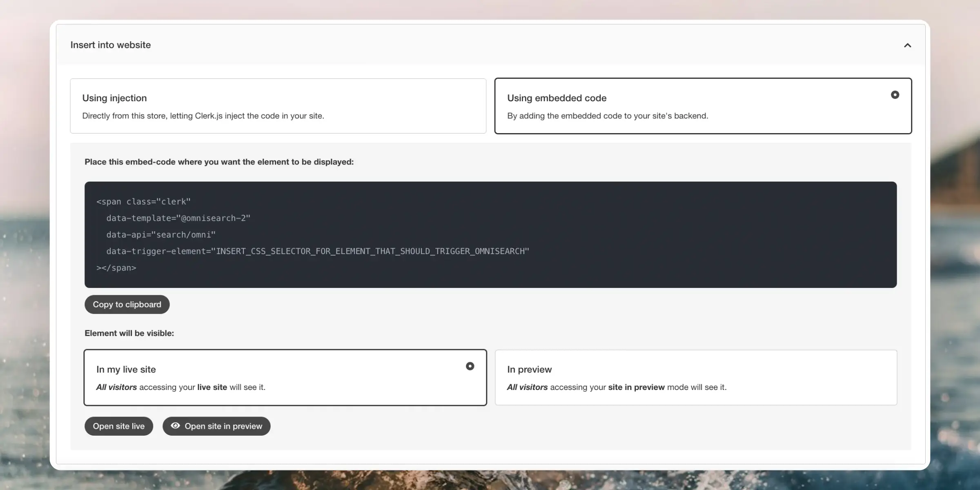Screen dimensions: 980x490
Task: Click the Open site live button
Action: tap(118, 426)
